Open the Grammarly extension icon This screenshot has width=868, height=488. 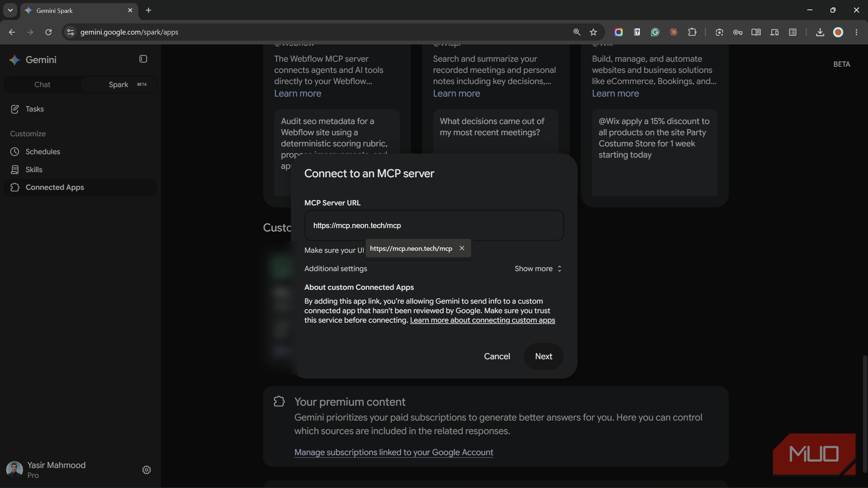tap(655, 32)
